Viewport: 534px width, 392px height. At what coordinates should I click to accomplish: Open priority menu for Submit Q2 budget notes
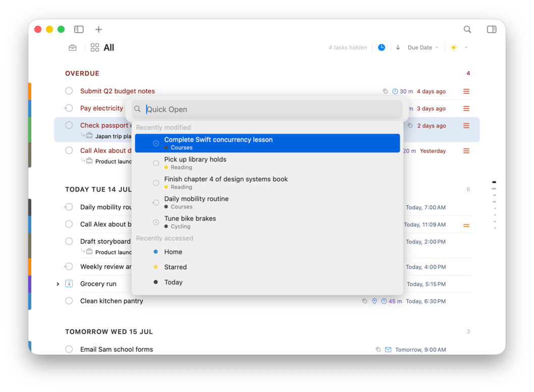point(466,91)
